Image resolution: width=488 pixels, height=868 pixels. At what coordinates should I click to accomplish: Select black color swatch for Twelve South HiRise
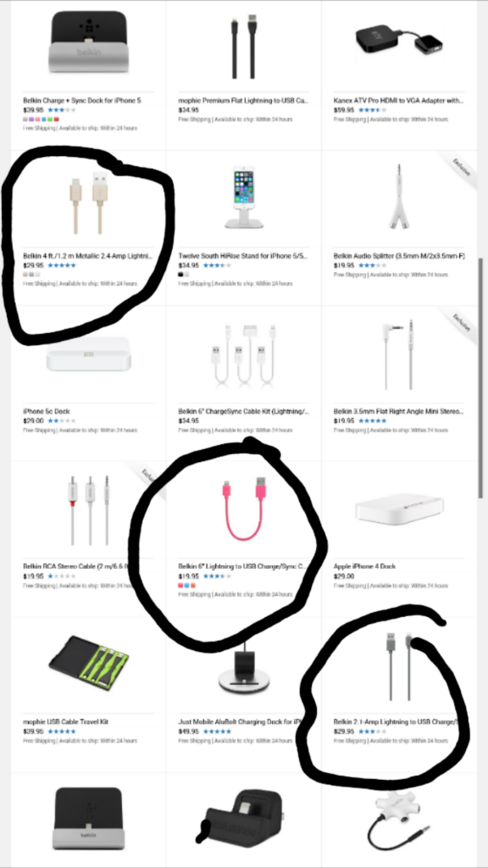tap(181, 275)
